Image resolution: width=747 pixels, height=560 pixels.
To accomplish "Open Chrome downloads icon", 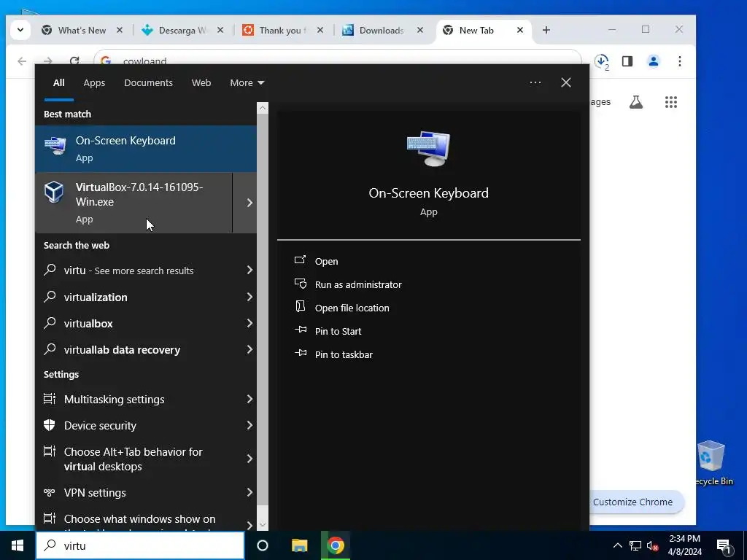I will [x=602, y=61].
